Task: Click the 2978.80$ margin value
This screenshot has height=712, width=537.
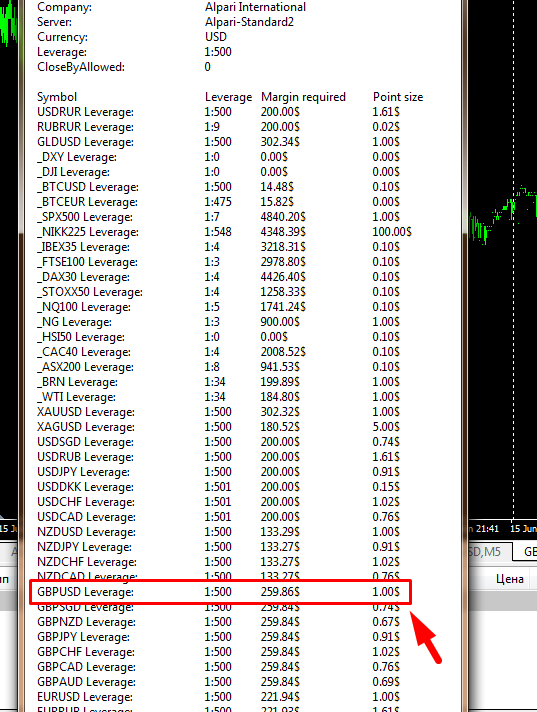Action: pos(283,262)
